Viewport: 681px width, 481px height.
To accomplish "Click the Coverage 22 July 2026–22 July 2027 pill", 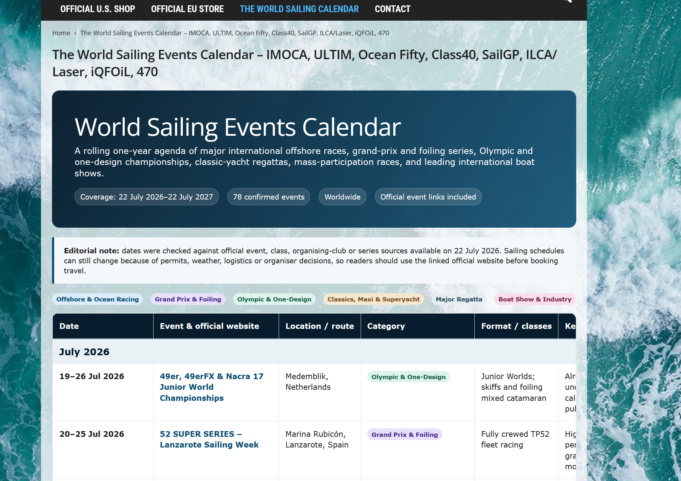I will (146, 197).
